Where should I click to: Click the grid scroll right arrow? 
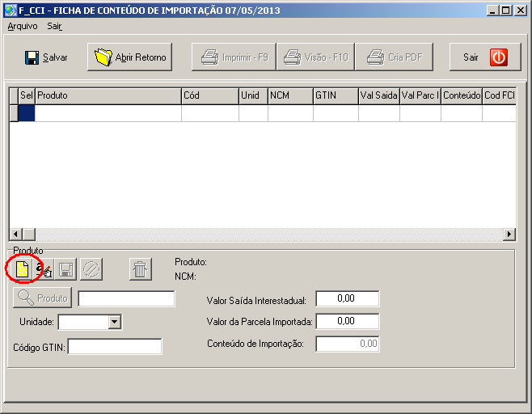click(509, 234)
